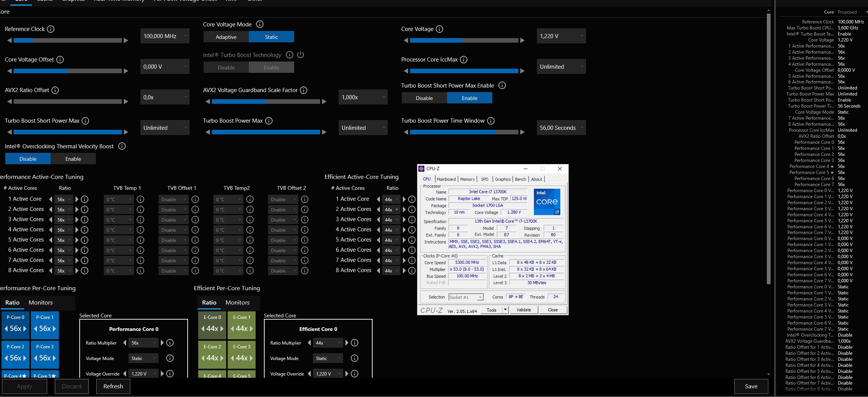Open the Processor Core IccMax Unlimited dropdown

561,67
